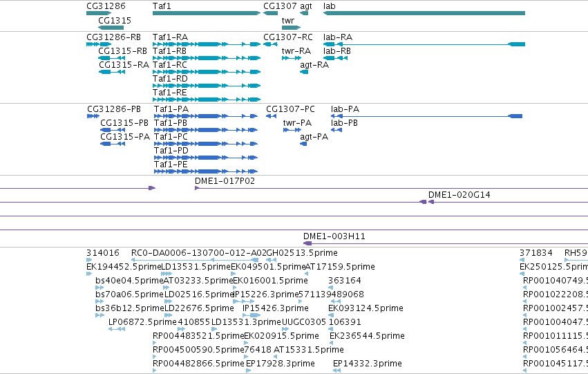Select protein agt-PA

click(314, 137)
